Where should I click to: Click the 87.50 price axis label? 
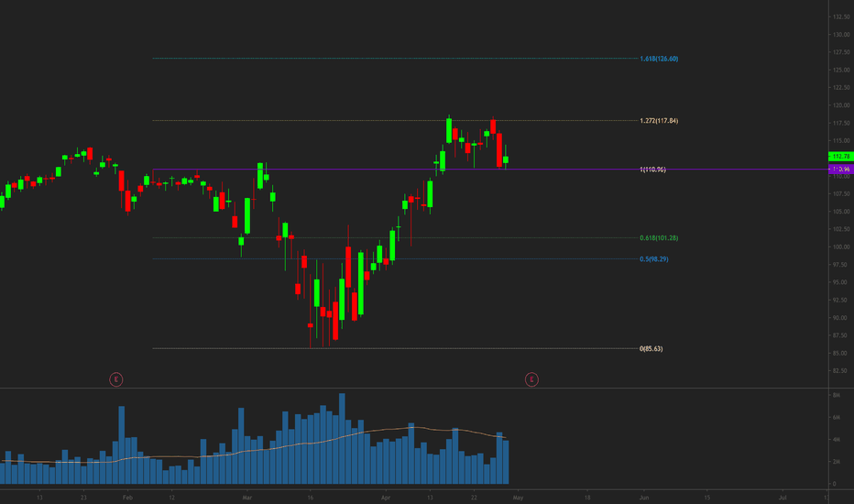coord(840,335)
